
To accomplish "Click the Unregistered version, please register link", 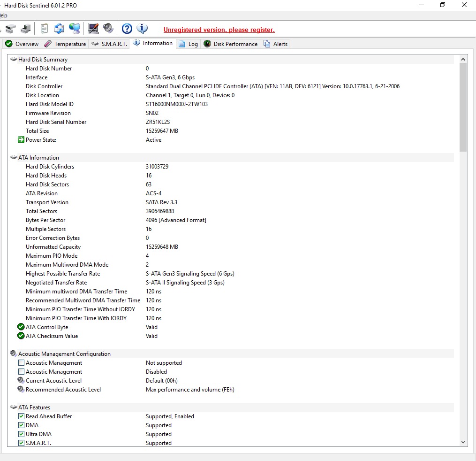I will tap(219, 30).
